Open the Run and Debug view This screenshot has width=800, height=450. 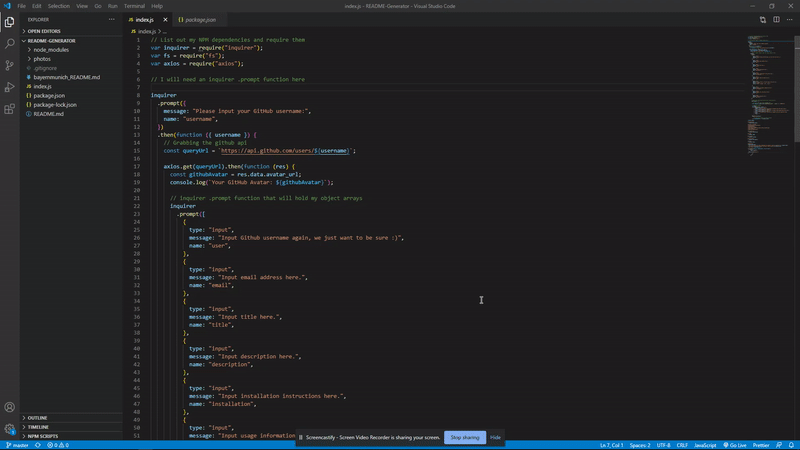(x=10, y=87)
